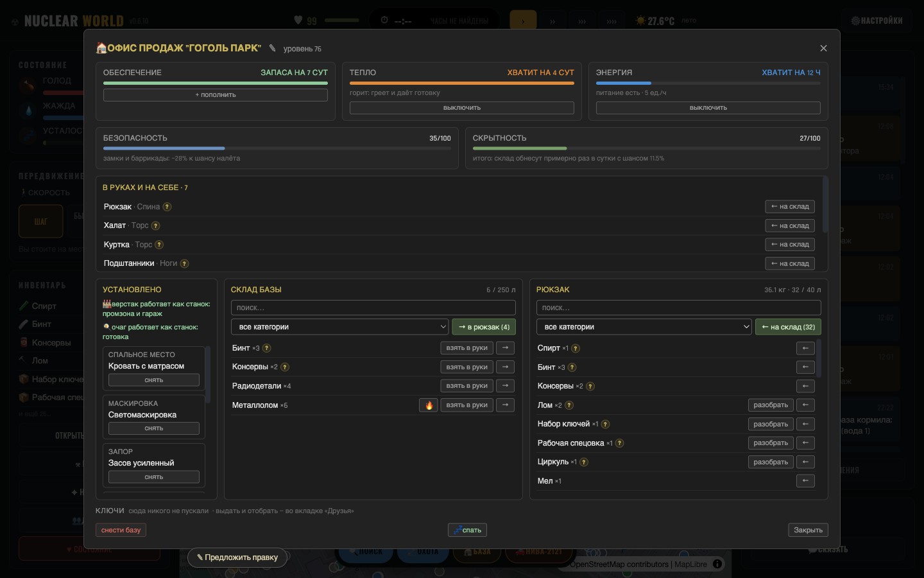Open the help icon next to Набор ключей
The image size is (924, 578).
coord(605,425)
